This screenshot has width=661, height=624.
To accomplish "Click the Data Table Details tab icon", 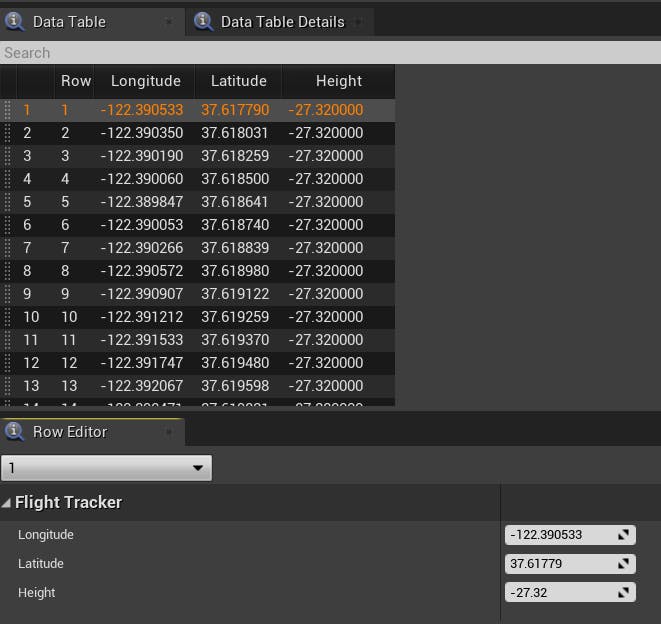I will [x=203, y=21].
